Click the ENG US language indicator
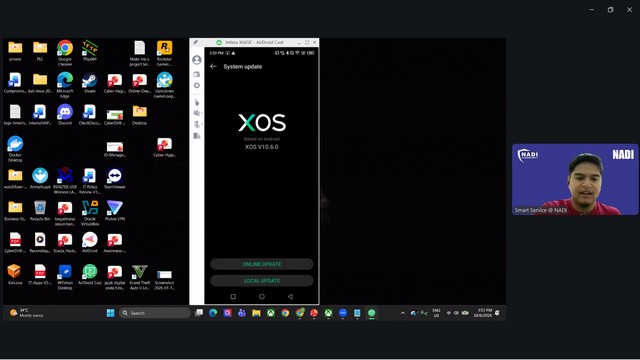Viewport: 640px width, 360px height. tap(436, 313)
